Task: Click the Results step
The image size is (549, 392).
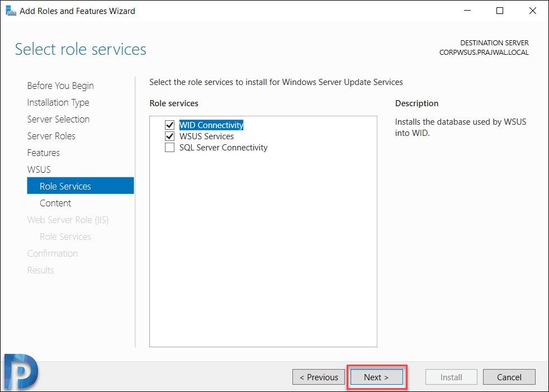Action: 41,270
